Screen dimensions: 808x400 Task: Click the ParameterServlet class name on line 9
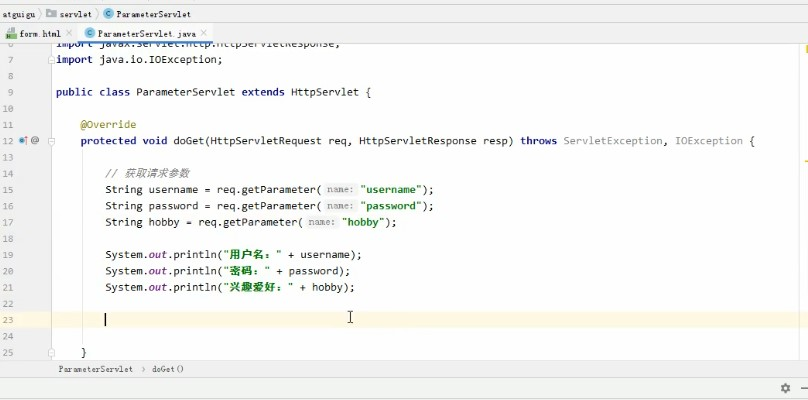point(186,92)
